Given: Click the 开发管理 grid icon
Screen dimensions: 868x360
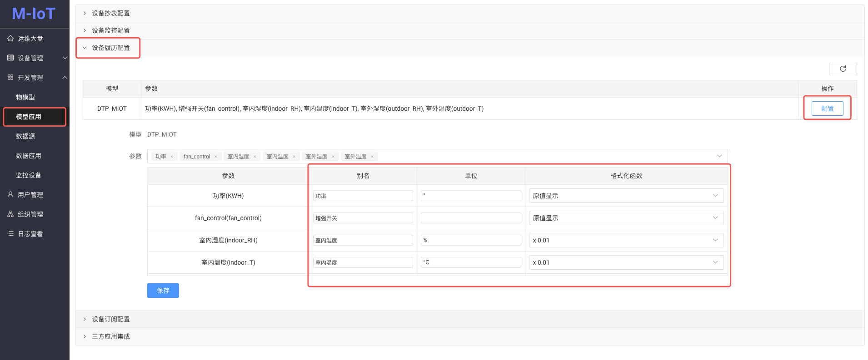Looking at the screenshot, I should pyautogui.click(x=10, y=78).
